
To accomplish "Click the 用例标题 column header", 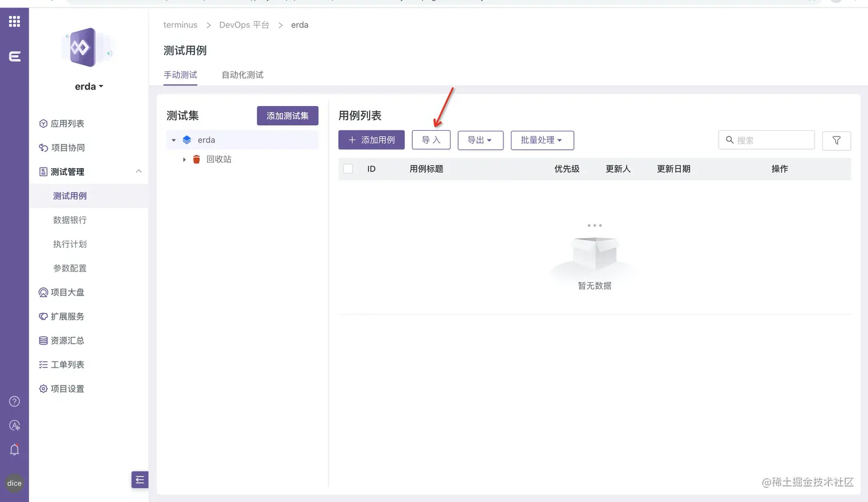I will pyautogui.click(x=427, y=169).
